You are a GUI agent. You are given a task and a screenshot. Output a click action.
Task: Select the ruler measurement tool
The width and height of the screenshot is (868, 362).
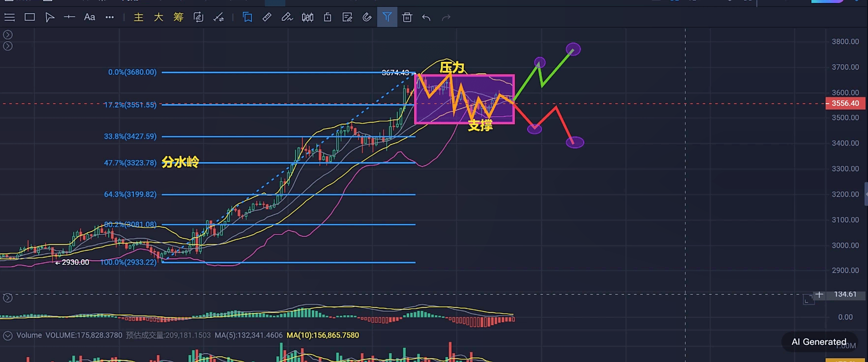click(267, 17)
